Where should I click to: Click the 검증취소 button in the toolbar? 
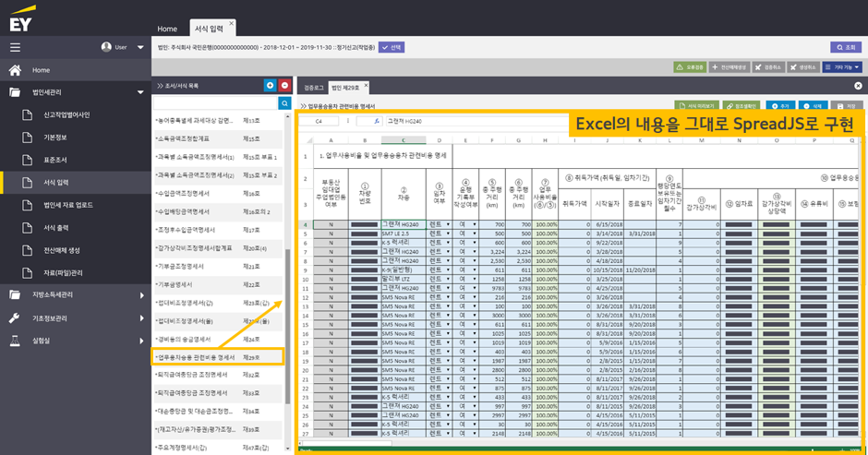coord(769,67)
